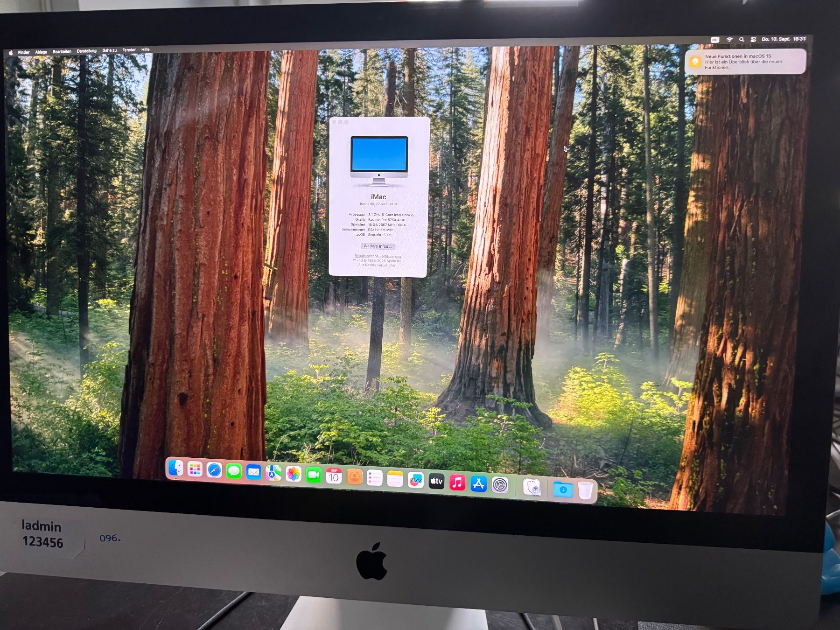Open the Ablage menu

(41, 52)
